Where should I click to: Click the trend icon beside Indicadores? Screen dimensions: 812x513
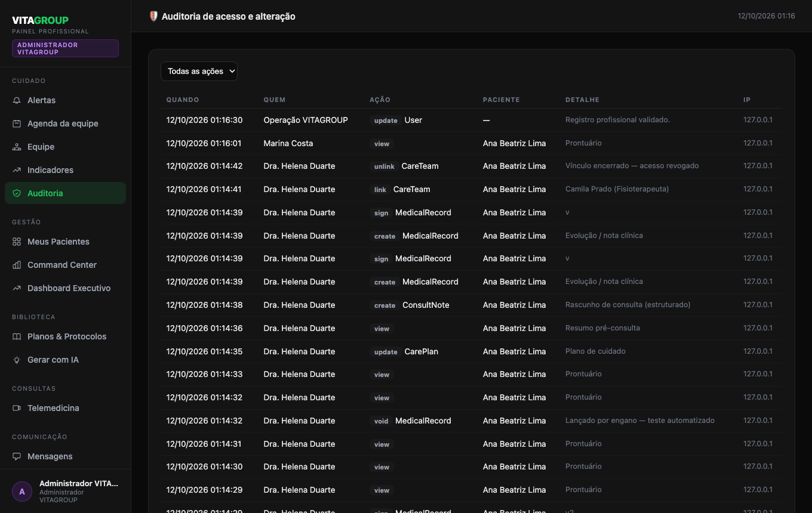point(17,170)
